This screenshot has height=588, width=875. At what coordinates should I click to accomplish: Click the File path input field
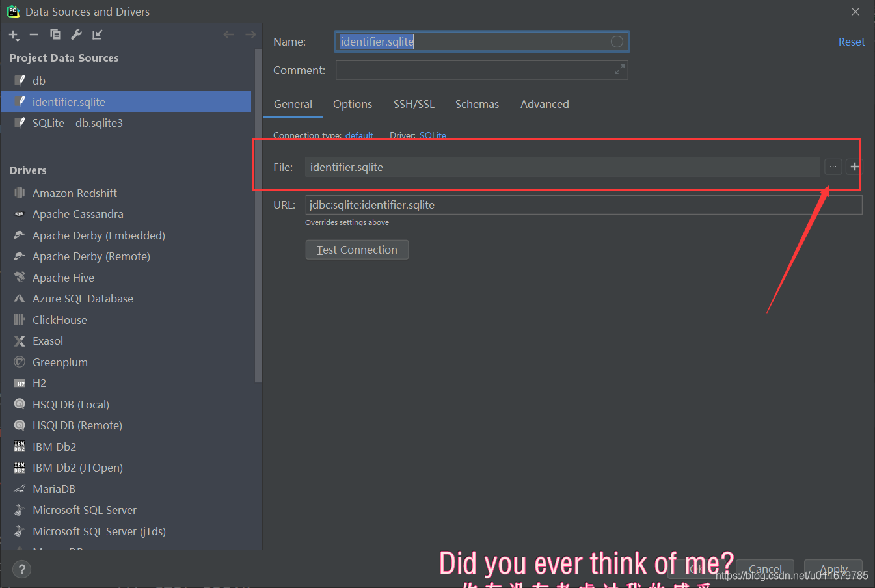point(563,167)
